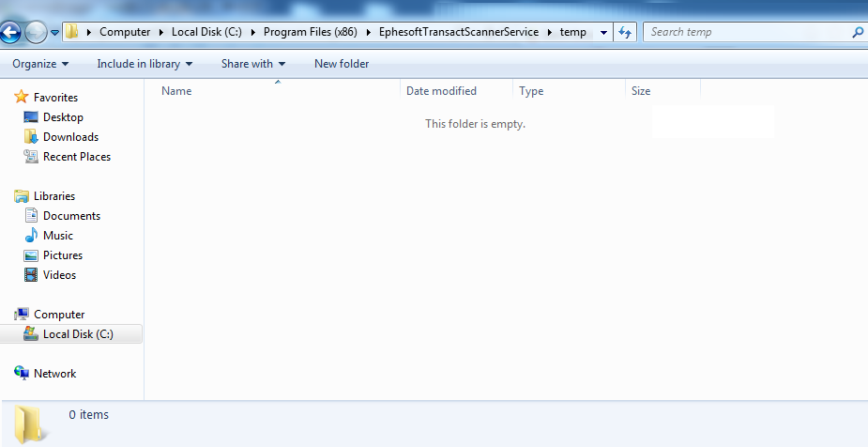Click the Downloads folder icon
The image size is (868, 447).
(30, 136)
